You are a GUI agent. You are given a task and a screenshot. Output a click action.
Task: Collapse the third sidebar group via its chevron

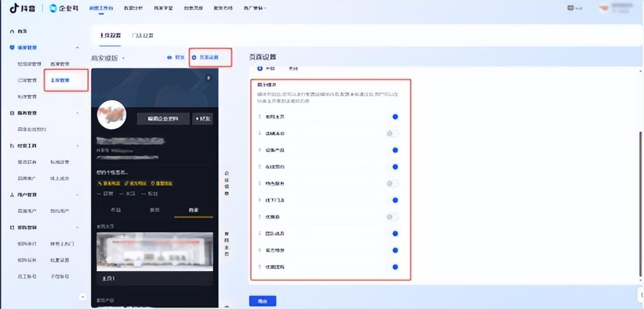pos(77,146)
